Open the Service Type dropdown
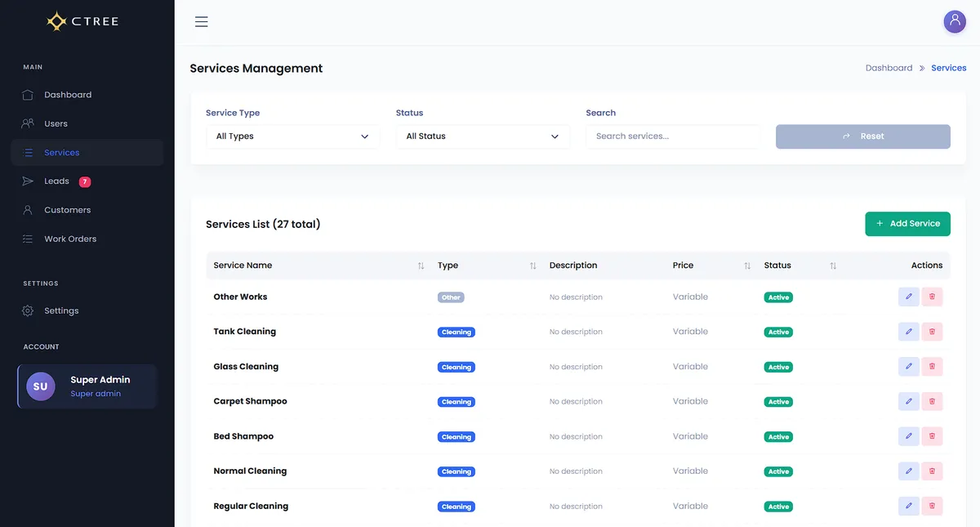980x527 pixels. click(x=292, y=136)
